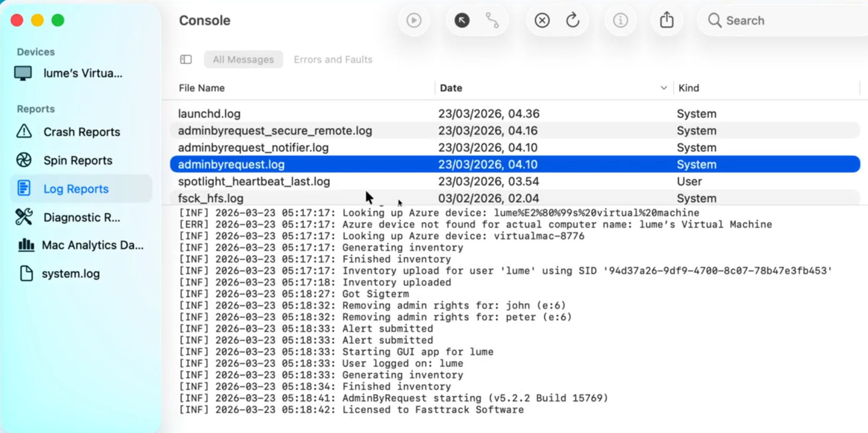Click the 'Starting GUI app for lume' line
This screenshot has height=433, width=868.
pyautogui.click(x=336, y=352)
